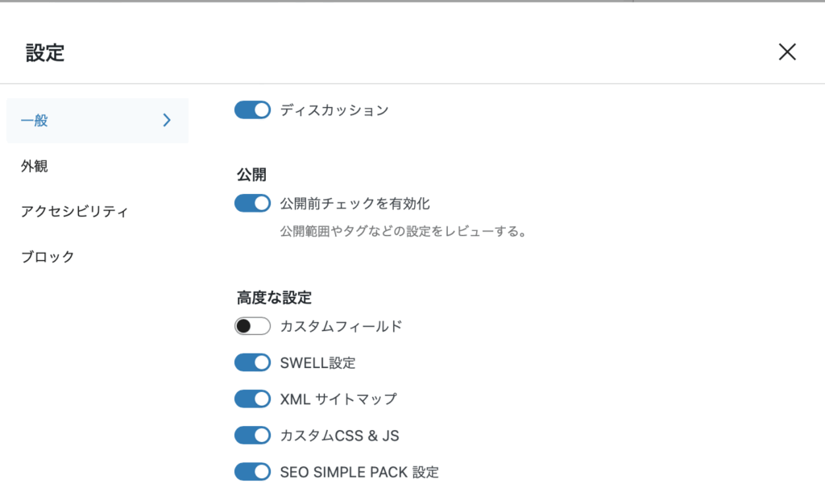The height and width of the screenshot is (504, 825).
Task: Turn off 公開前チェックを有効化 toggle switch
Action: [x=252, y=204]
